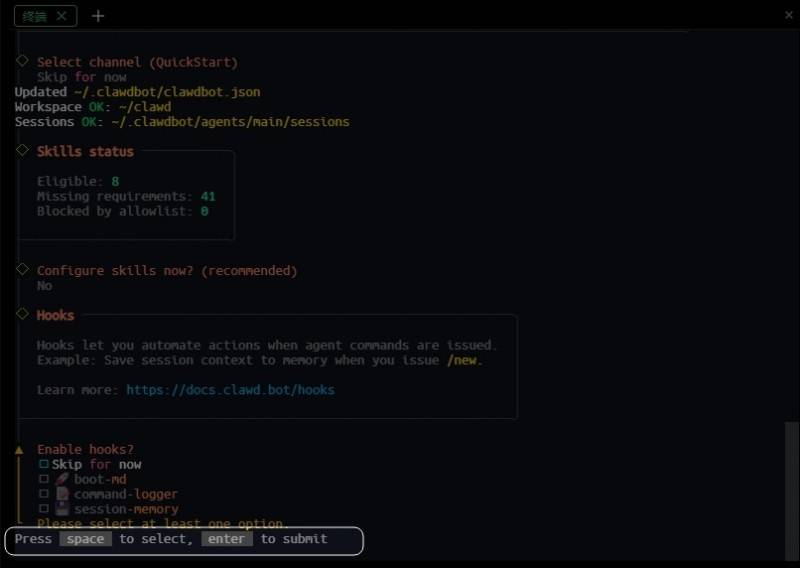800x568 pixels.
Task: Click the space key hint
Action: [x=85, y=539]
